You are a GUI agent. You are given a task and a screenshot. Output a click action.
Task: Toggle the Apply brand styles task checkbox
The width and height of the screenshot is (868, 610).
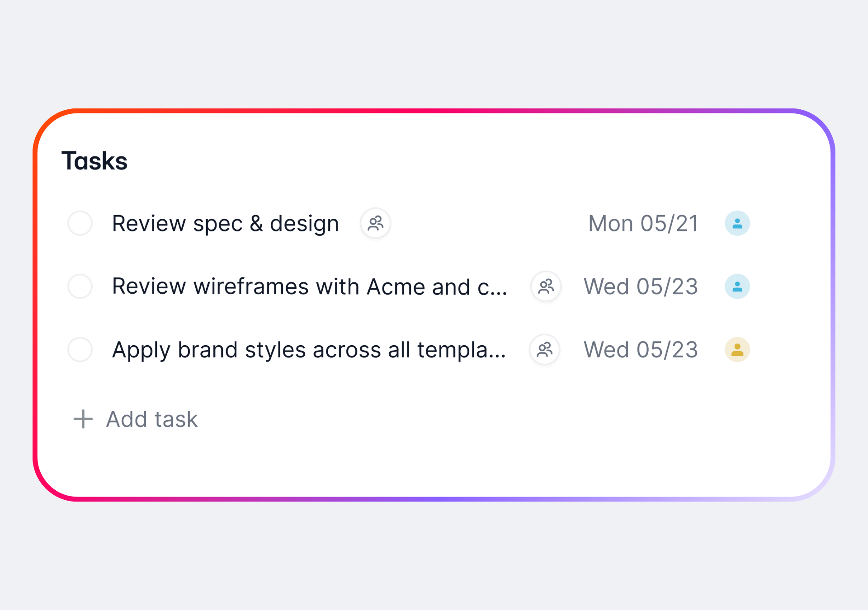click(80, 350)
